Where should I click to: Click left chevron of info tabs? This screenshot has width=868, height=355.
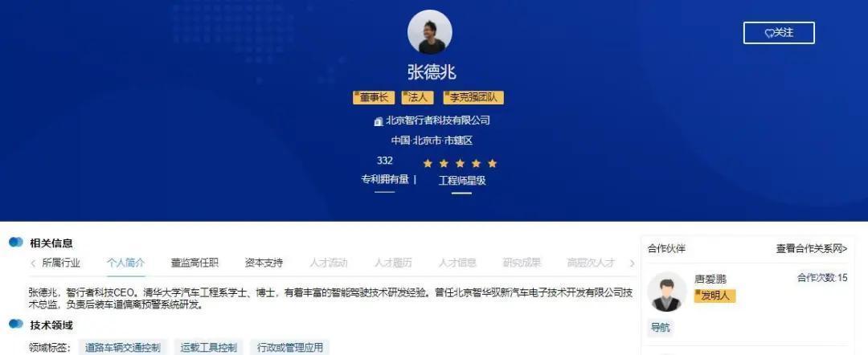[x=33, y=263]
